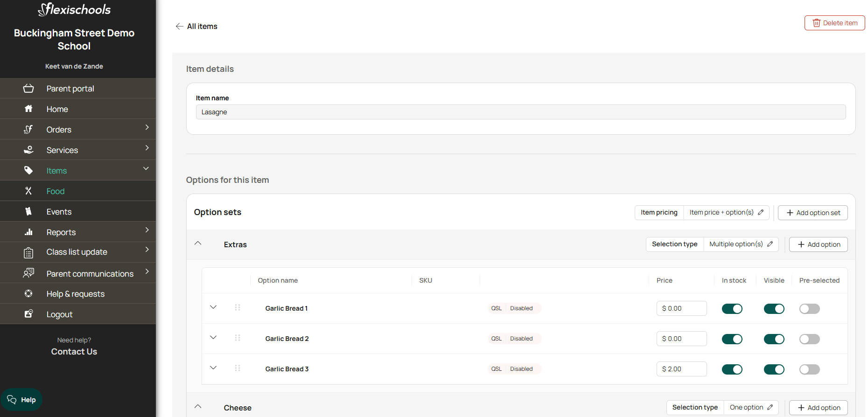Viewport: 868px width, 417px height.
Task: Click the Parent portal basket icon
Action: point(28,88)
